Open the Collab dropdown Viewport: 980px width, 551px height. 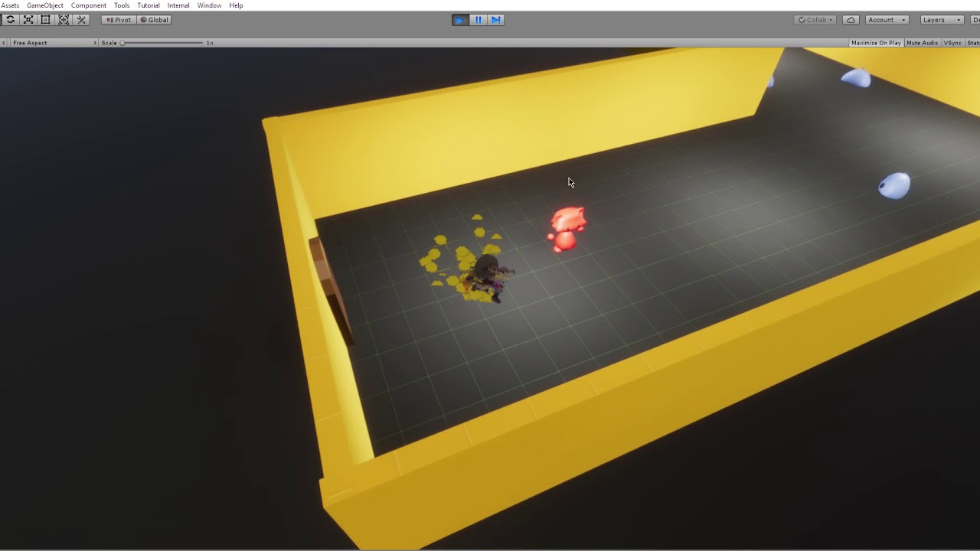[816, 20]
